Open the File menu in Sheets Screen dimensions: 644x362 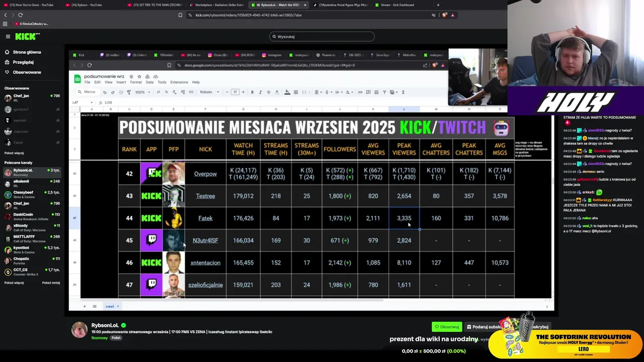(x=88, y=82)
